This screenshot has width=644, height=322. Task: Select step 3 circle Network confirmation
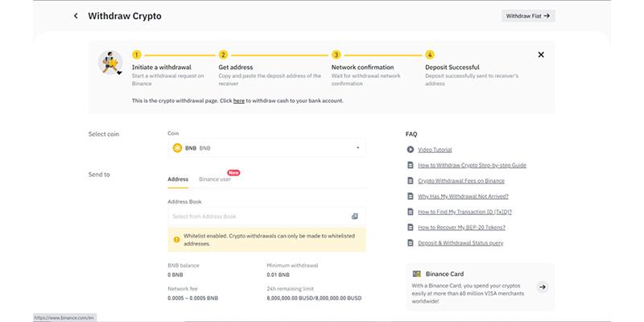pos(336,55)
